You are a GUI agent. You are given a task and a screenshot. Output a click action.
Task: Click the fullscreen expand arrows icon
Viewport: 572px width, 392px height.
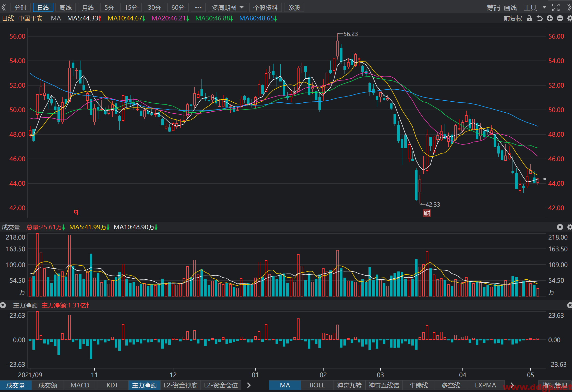[556, 7]
